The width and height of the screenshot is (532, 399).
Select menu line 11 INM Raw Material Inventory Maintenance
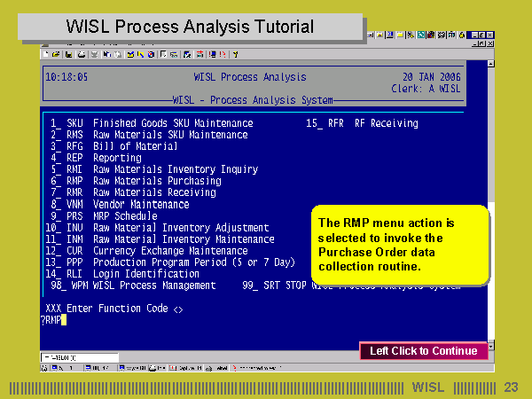160,239
